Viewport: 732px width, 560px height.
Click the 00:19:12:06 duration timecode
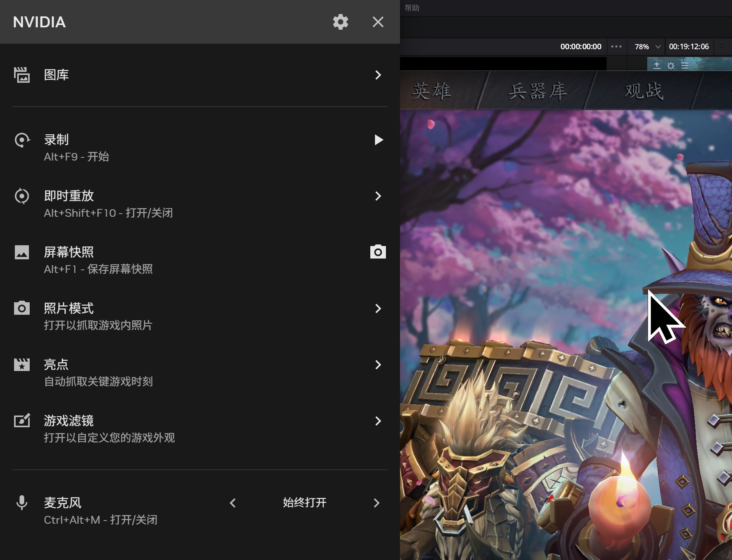point(689,46)
